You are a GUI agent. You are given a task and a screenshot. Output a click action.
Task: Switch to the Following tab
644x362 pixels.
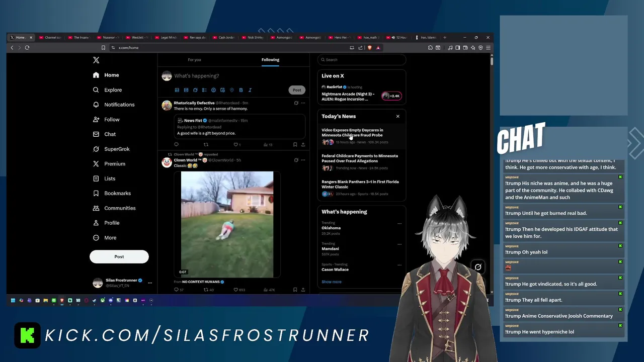(x=270, y=60)
